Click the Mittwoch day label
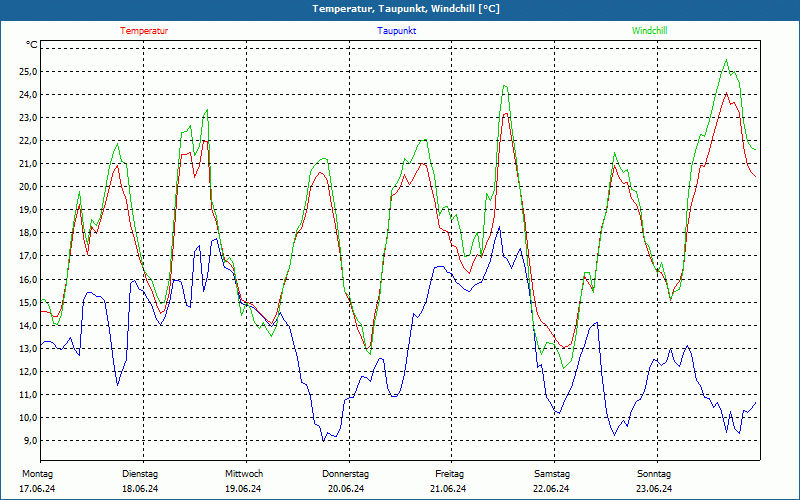800x500 pixels. tap(244, 474)
